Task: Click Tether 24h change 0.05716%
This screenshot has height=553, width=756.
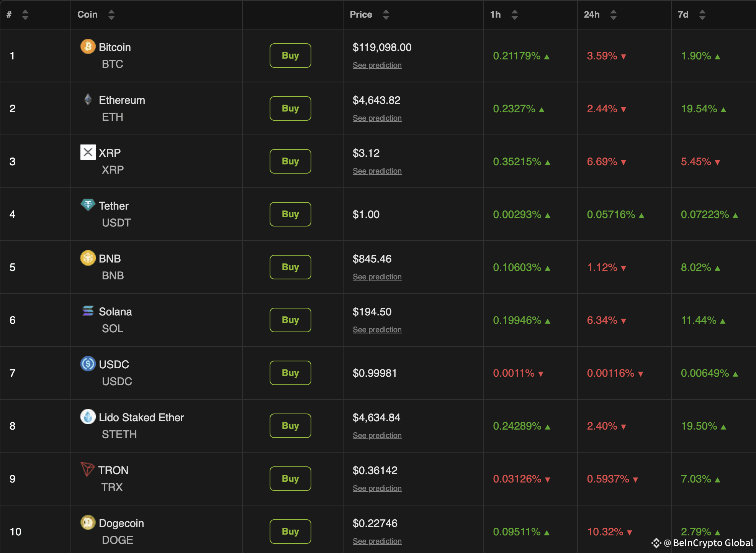Action: point(611,215)
